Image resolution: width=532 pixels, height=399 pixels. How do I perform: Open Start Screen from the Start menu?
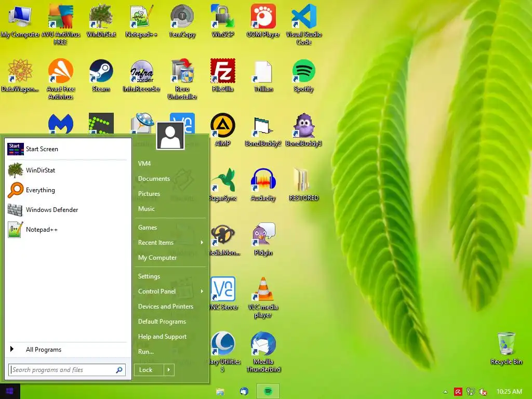[68, 149]
